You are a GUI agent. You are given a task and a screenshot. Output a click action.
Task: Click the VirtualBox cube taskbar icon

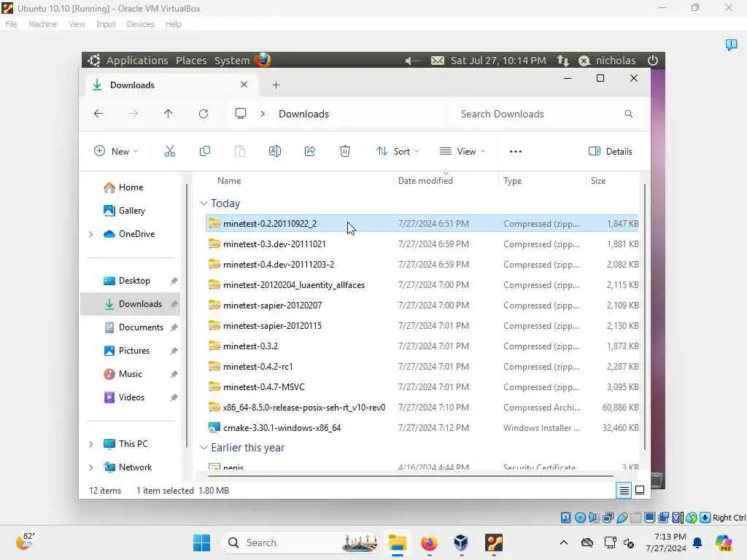tap(461, 542)
